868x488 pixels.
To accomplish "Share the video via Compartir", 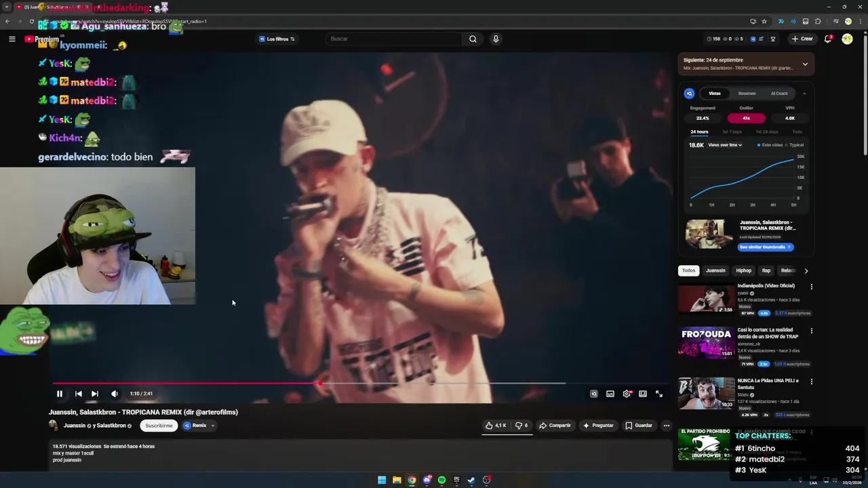I will (555, 426).
